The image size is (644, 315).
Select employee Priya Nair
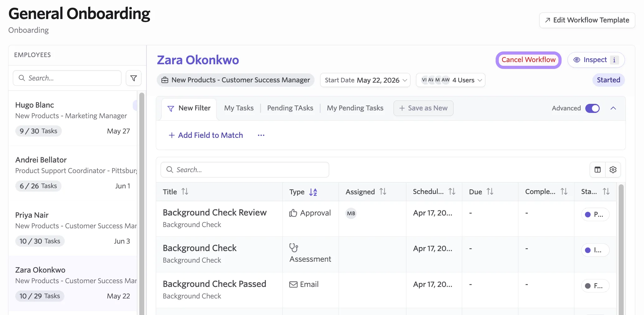pyautogui.click(x=73, y=228)
